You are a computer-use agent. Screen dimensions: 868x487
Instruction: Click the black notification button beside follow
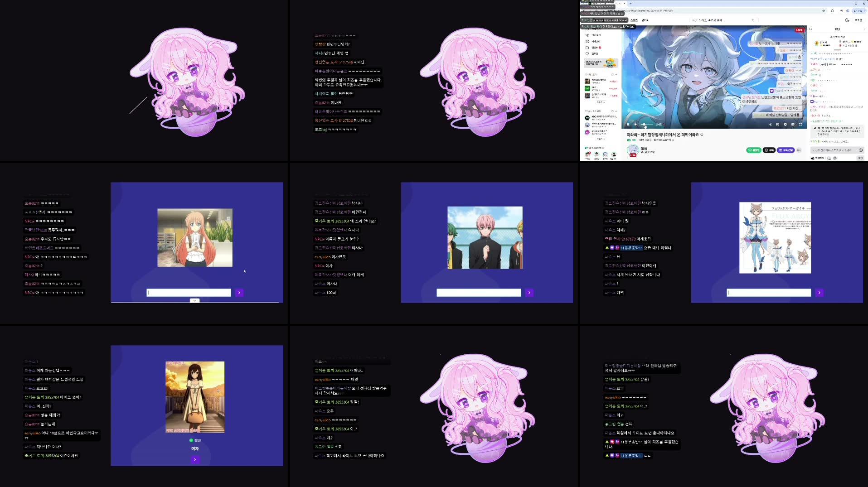tap(769, 150)
